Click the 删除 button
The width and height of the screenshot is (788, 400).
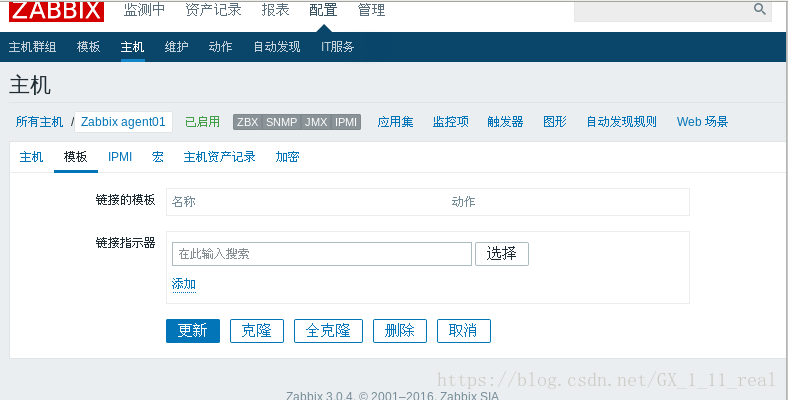coord(400,331)
